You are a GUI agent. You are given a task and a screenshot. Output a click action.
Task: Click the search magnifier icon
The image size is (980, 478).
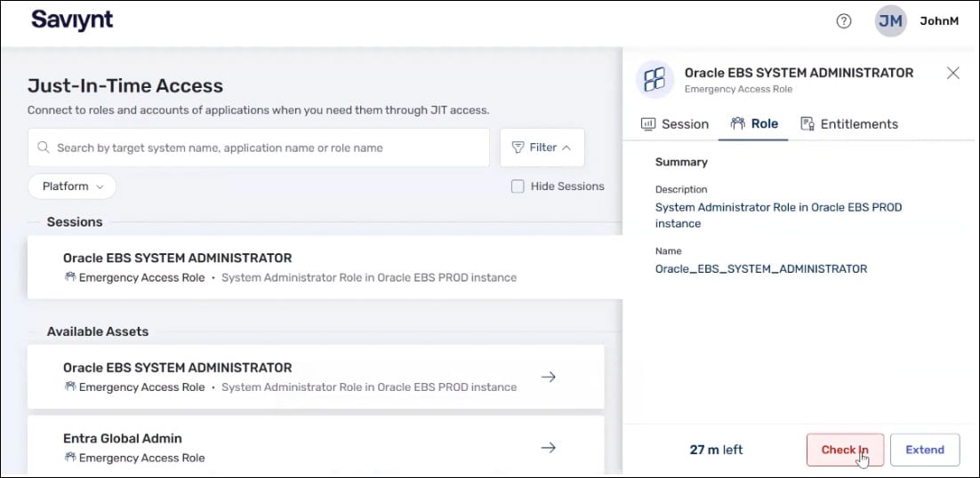tap(43, 147)
